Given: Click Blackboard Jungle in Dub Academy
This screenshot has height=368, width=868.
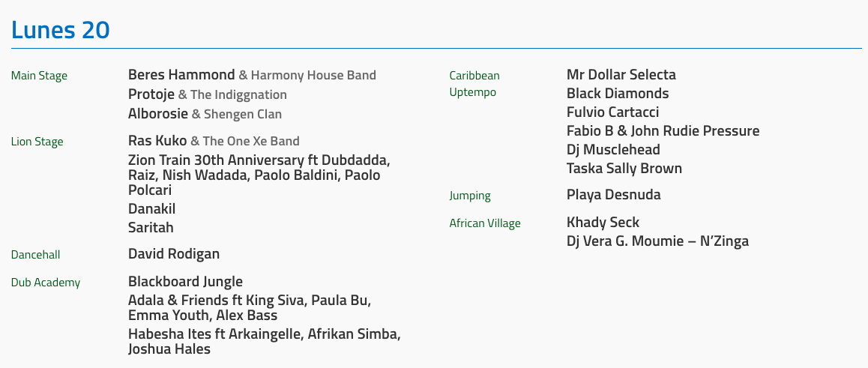Looking at the screenshot, I should (x=185, y=282).
